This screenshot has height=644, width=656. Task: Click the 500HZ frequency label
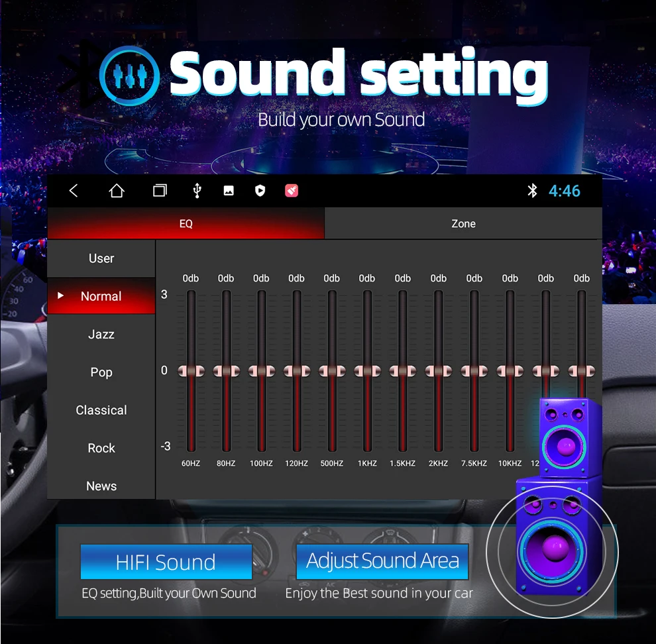(x=332, y=463)
